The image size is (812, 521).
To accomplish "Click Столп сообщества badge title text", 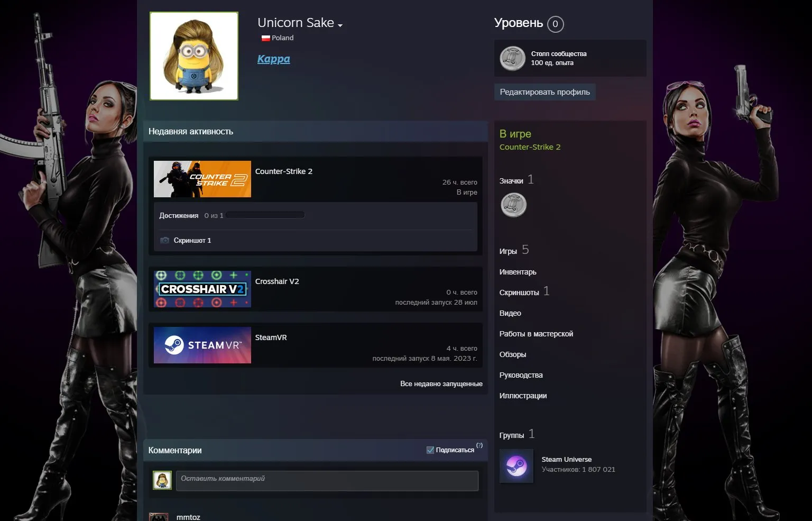I will coord(559,53).
